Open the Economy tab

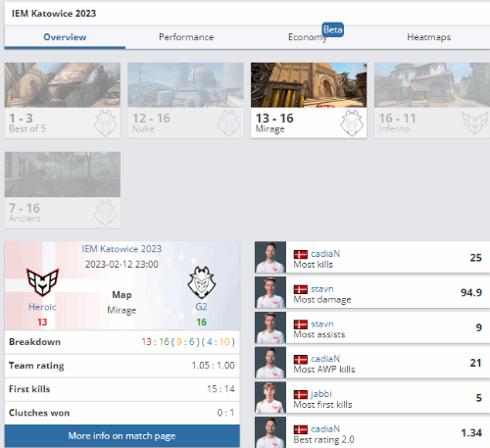coord(308,37)
